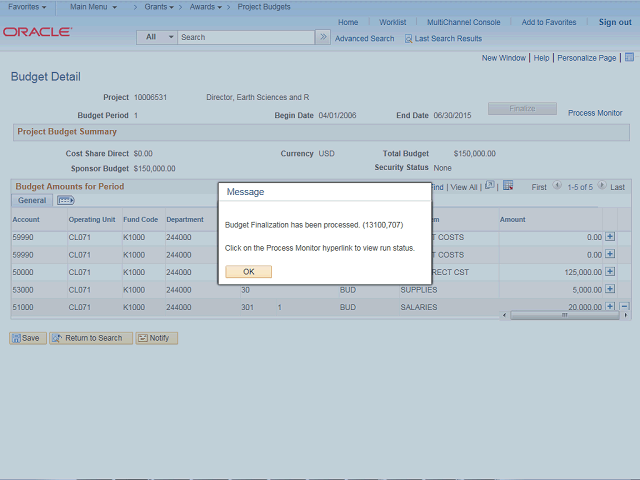640x480 pixels.
Task: Open the Main Menu dropdown
Action: [93, 7]
